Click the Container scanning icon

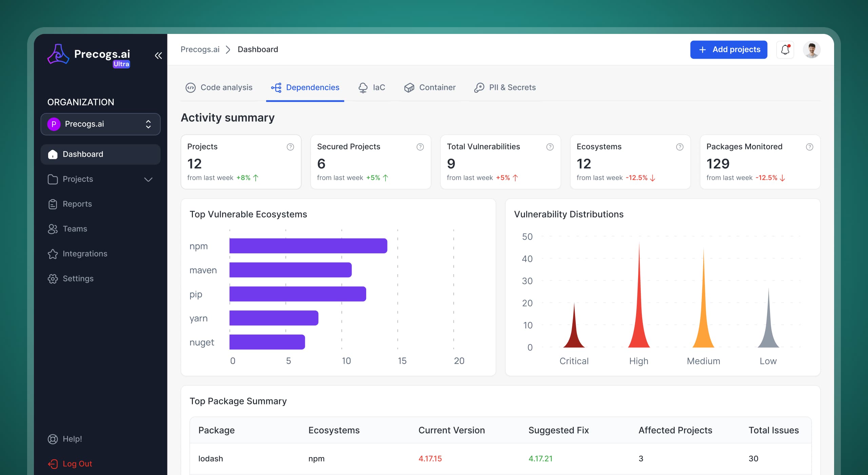click(x=409, y=88)
